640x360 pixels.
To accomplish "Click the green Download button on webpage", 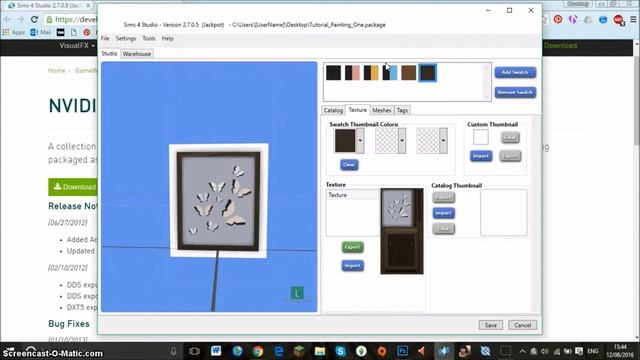I will click(x=73, y=187).
